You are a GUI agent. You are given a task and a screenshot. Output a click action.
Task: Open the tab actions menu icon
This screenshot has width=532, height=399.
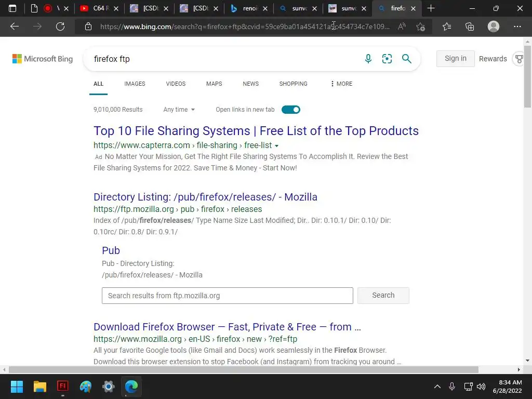12,8
